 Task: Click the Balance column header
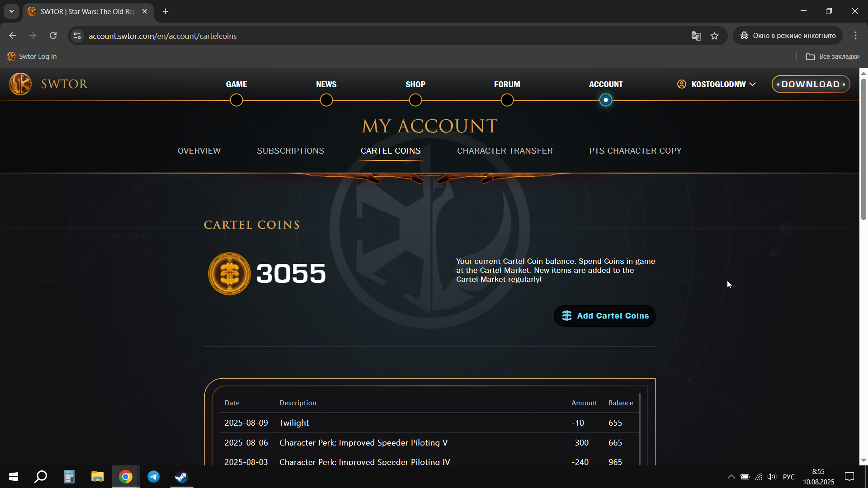(621, 403)
